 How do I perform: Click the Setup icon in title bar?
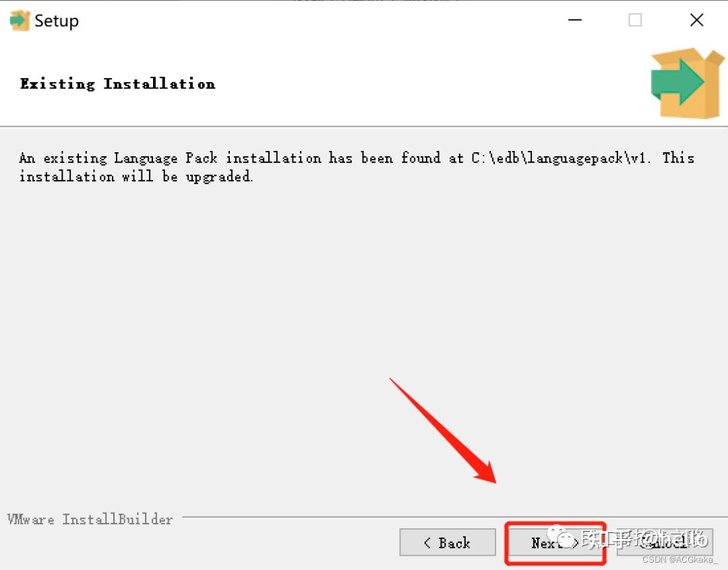coord(20,21)
